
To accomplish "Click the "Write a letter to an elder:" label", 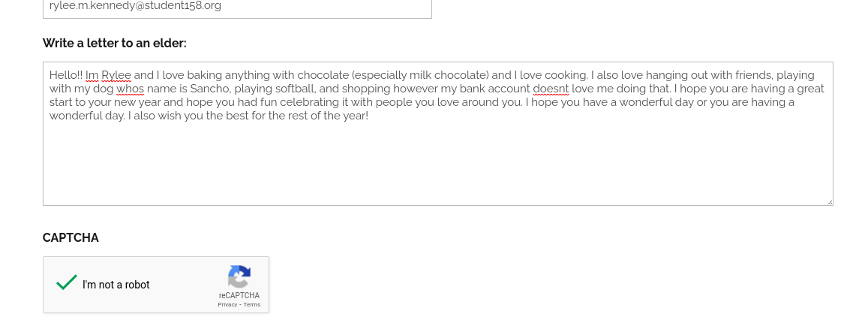I will (115, 44).
